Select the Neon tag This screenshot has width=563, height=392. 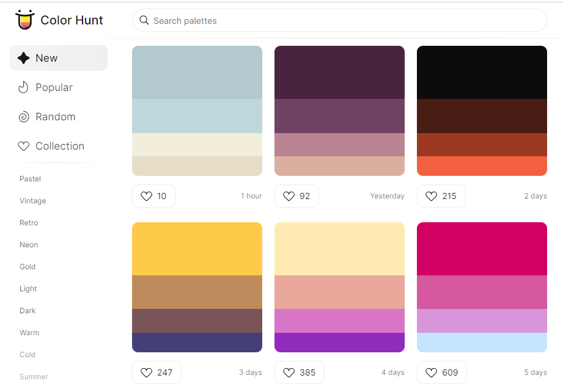(x=29, y=245)
